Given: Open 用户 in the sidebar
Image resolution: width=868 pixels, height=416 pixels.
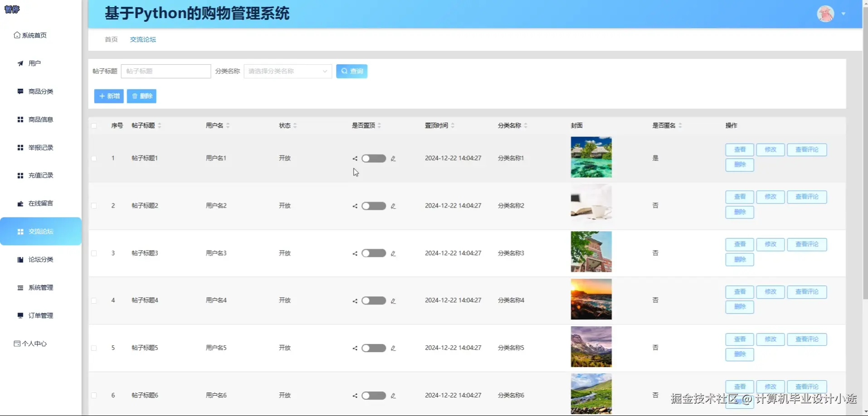Looking at the screenshot, I should (29, 63).
